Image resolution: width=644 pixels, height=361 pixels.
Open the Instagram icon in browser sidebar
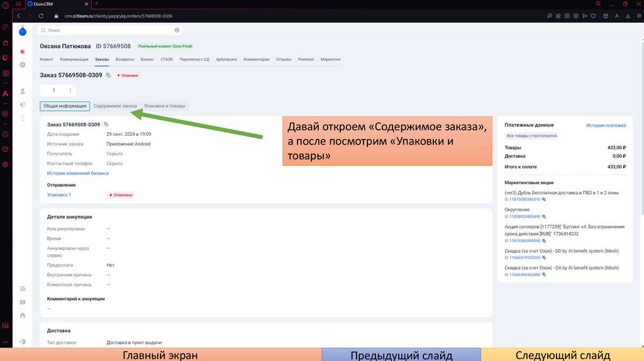pos(5,73)
